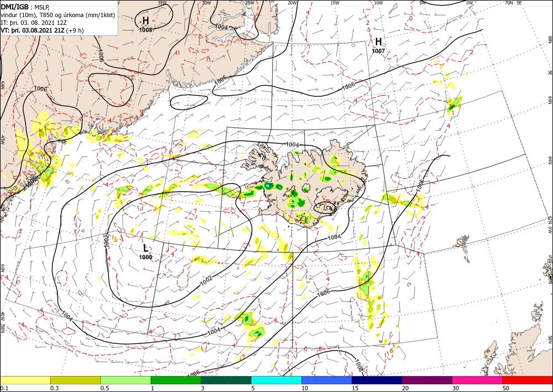Screen dimensions: 553x392
Task: Click the yellow 0.1–0.3 mm legend swatch
Action: pos(25,380)
